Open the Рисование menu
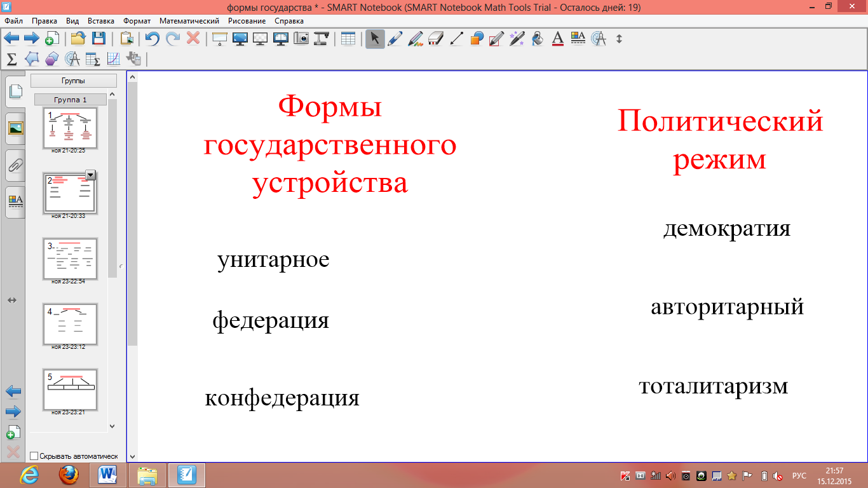The height and width of the screenshot is (488, 868). pyautogui.click(x=247, y=21)
